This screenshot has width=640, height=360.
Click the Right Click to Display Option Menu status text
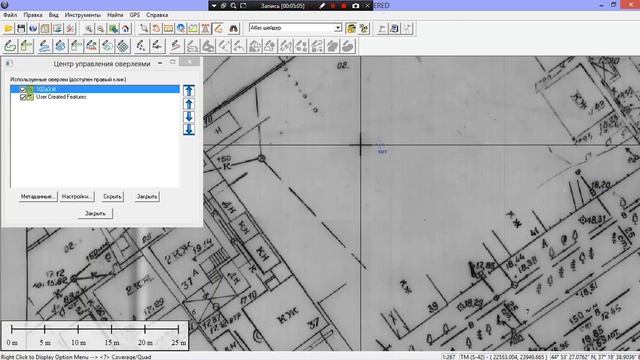[76, 357]
